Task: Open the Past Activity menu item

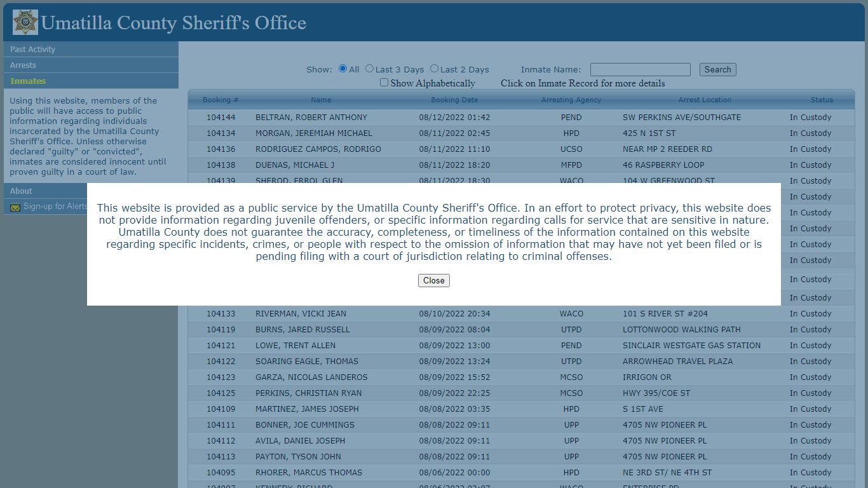Action: click(91, 49)
